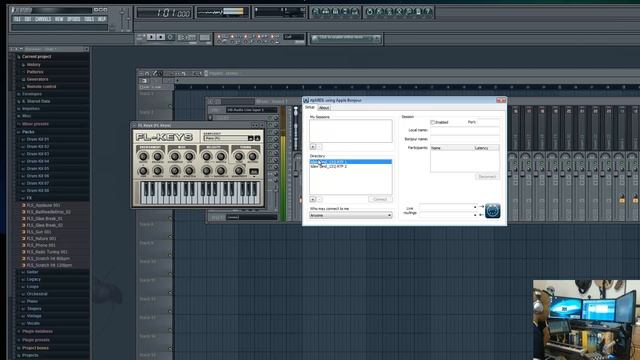Open the History item in browser
The image size is (640, 360).
[x=33, y=64]
